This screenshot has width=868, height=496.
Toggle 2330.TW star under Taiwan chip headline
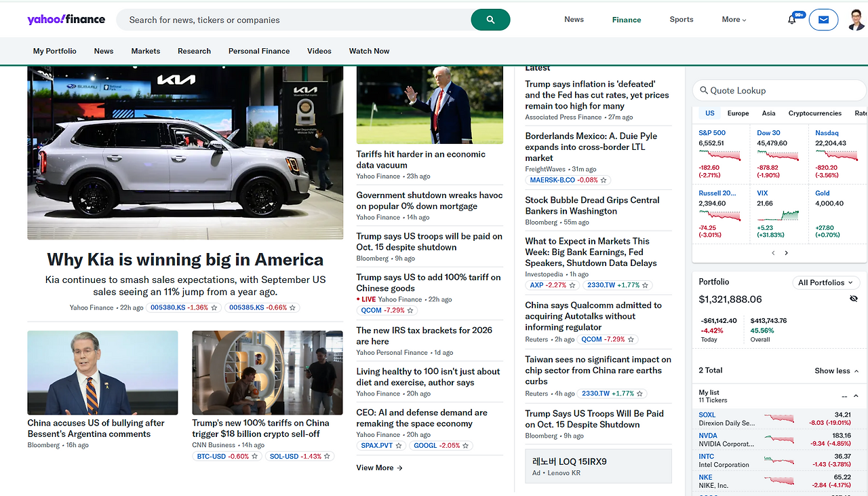(638, 394)
